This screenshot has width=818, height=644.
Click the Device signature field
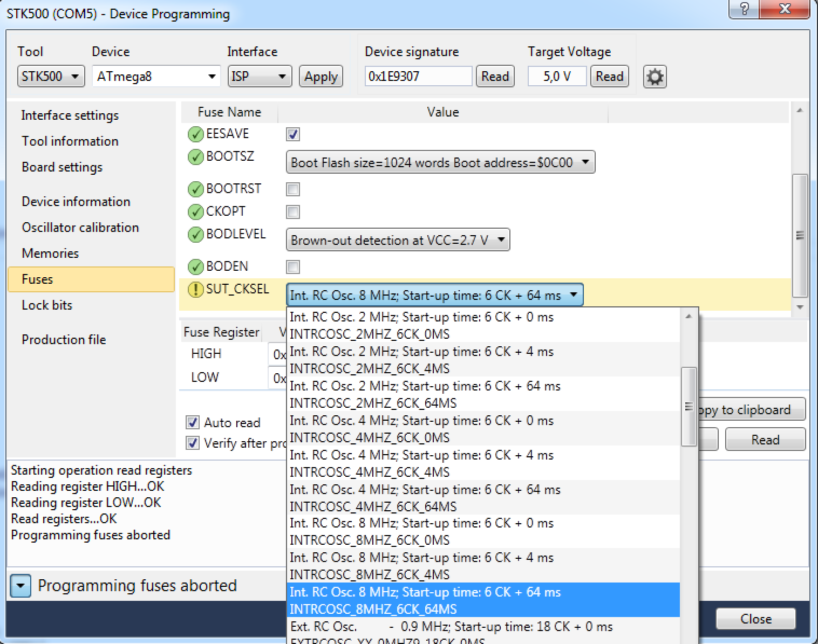pos(418,77)
